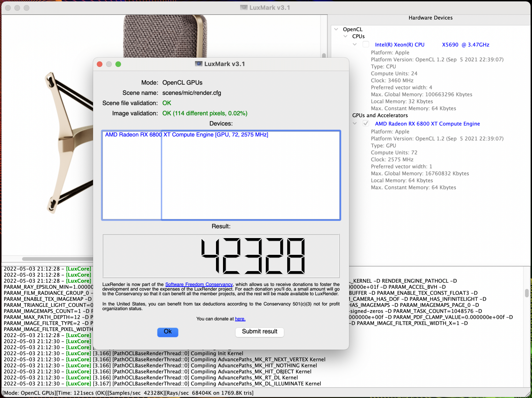Select AMD Radeon RX 6800 XT Compute Engine entry
Screen dimensions: 532x398
[x=427, y=124]
